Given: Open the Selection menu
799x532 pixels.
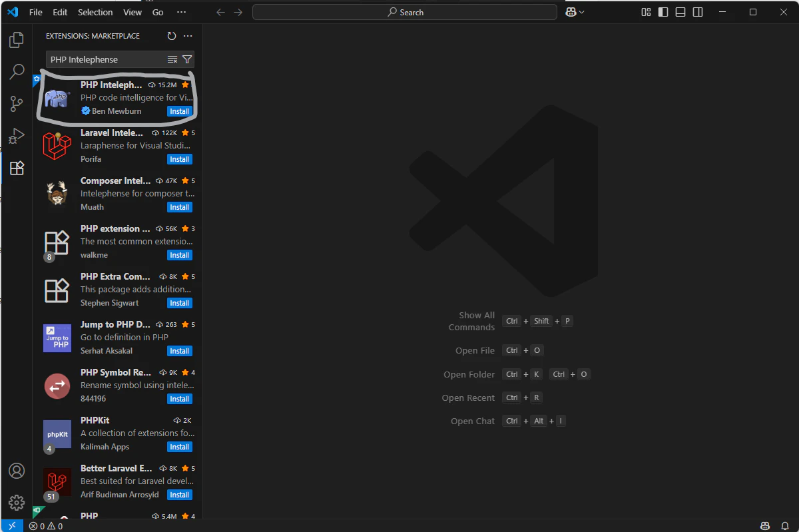Looking at the screenshot, I should pos(95,12).
